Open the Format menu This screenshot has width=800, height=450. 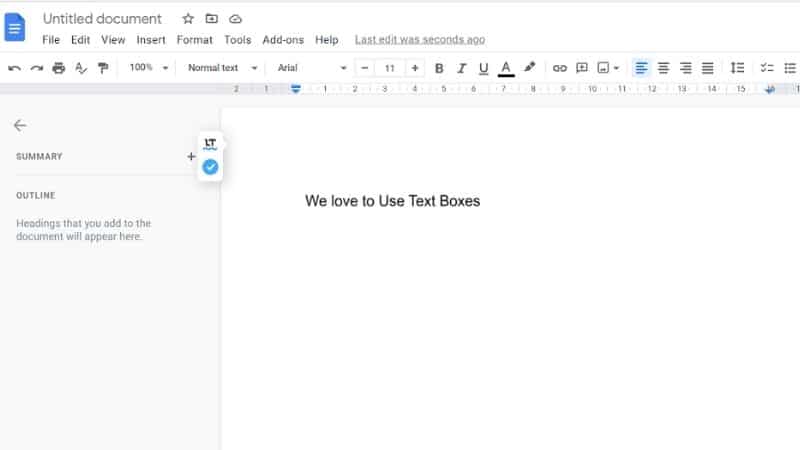point(194,40)
